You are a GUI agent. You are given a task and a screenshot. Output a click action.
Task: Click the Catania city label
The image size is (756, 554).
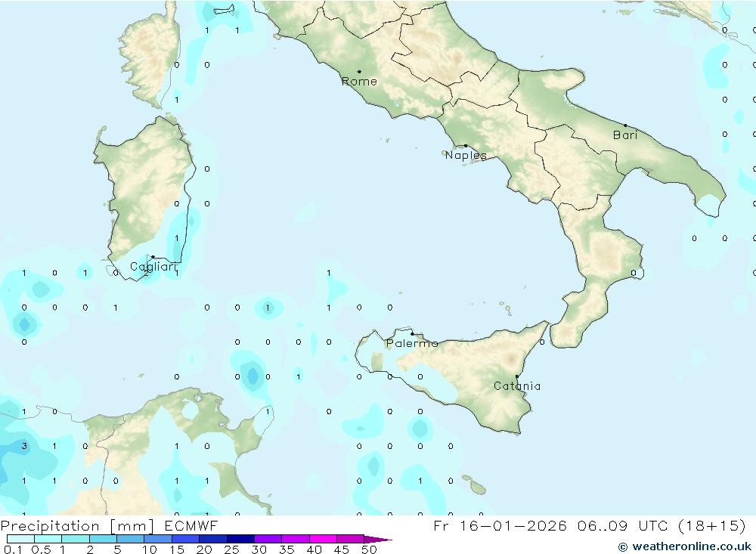point(517,386)
